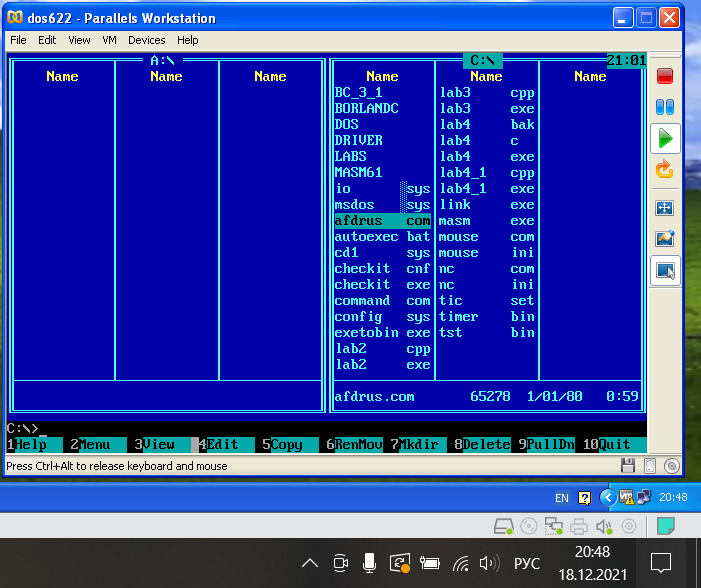701x588 pixels.
Task: Click the disc icon next to the drive icon
Action: [x=529, y=526]
